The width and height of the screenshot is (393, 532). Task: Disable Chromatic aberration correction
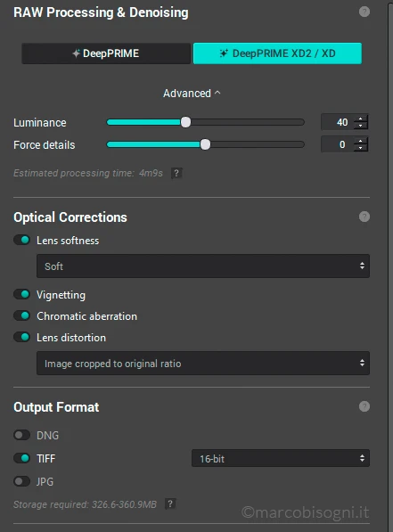pos(21,315)
